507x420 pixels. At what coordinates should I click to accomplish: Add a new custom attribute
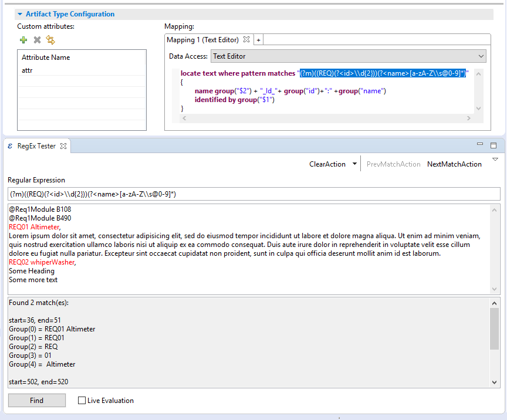pos(23,40)
